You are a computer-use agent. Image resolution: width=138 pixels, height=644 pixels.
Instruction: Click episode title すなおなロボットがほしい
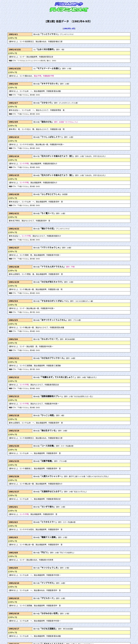(x=55, y=301)
